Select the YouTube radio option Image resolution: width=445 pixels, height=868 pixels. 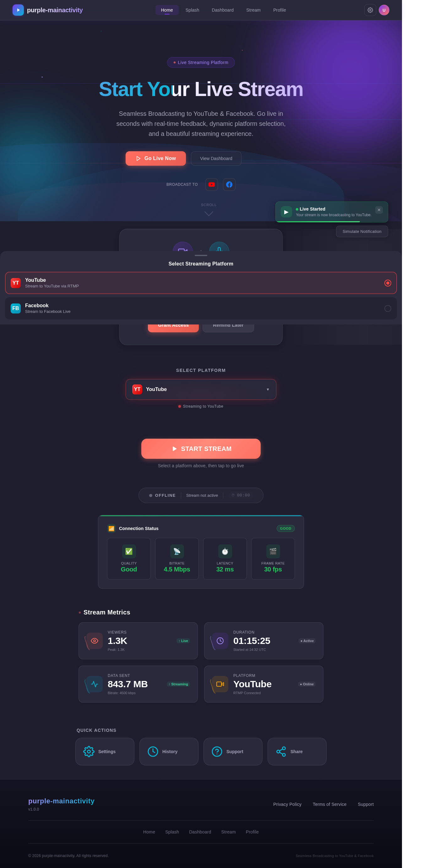pyautogui.click(x=388, y=283)
